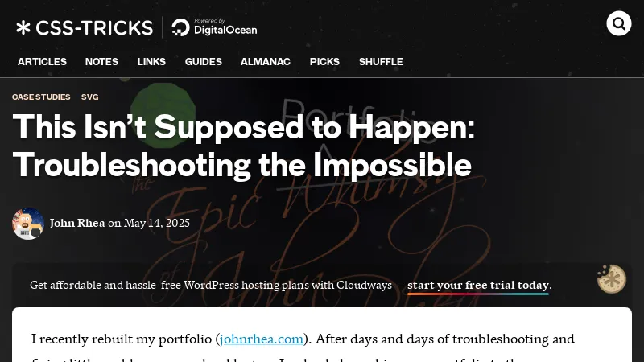This screenshot has height=362, width=644.
Task: Open the johnrhea.com portfolio link
Action: point(262,339)
